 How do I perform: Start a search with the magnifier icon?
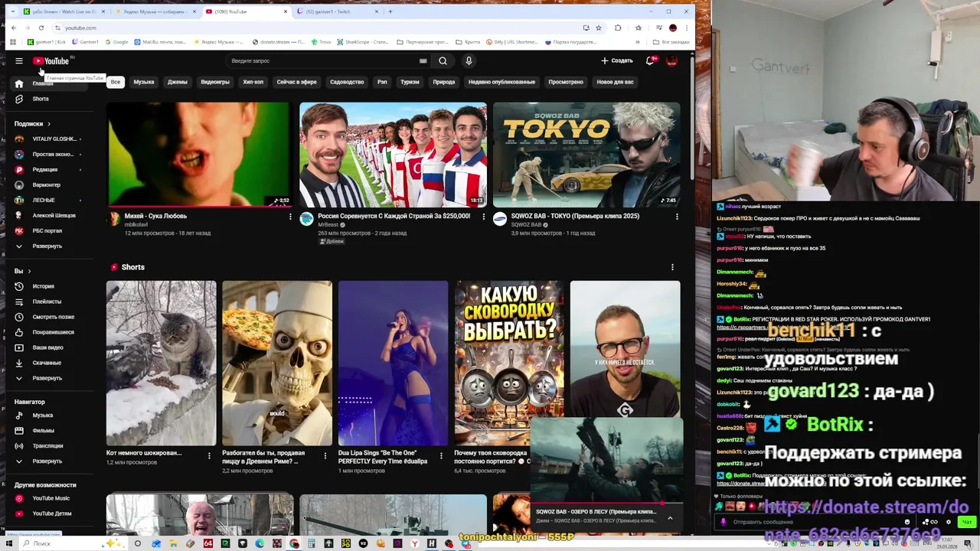pyautogui.click(x=443, y=61)
